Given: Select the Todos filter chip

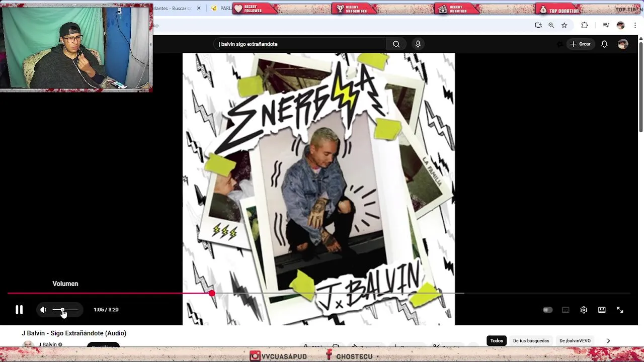Looking at the screenshot, I should click(497, 341).
